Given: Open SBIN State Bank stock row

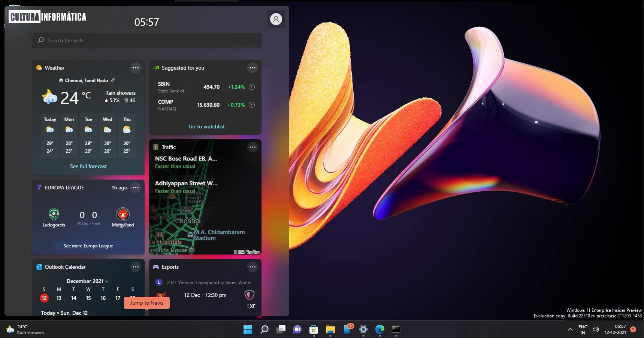Looking at the screenshot, I should (205, 87).
